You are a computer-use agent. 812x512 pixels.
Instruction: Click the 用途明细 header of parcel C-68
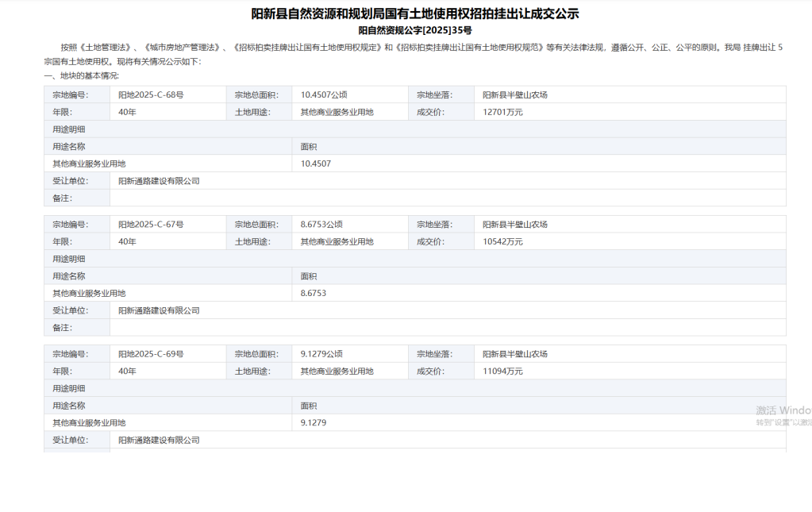coord(69,129)
